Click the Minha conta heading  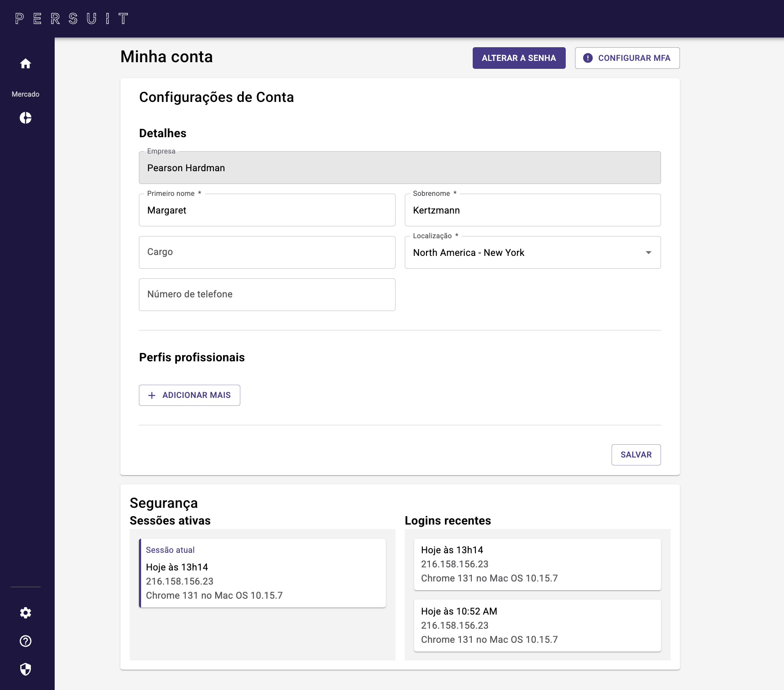pyautogui.click(x=167, y=56)
